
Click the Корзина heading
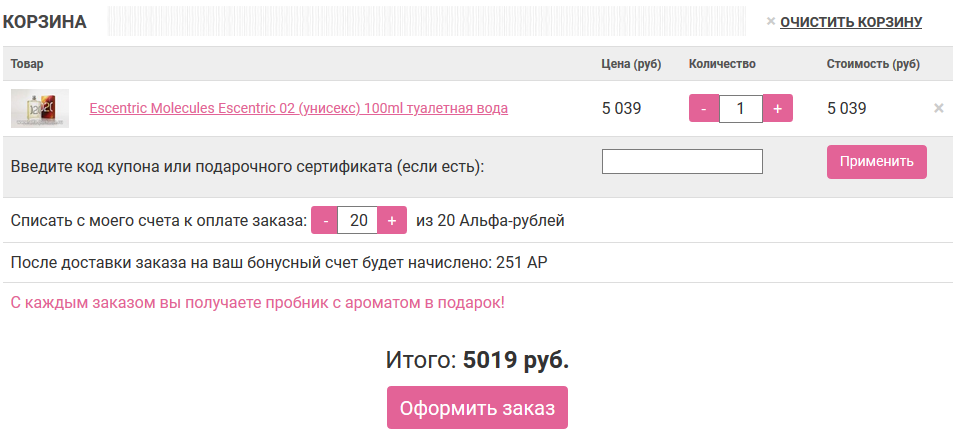[45, 22]
